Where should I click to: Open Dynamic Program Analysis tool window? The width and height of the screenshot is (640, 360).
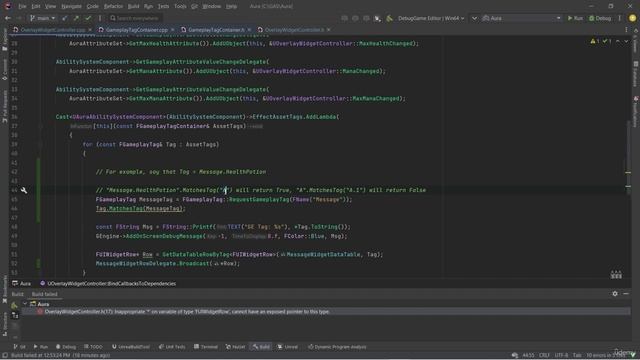(x=338, y=347)
